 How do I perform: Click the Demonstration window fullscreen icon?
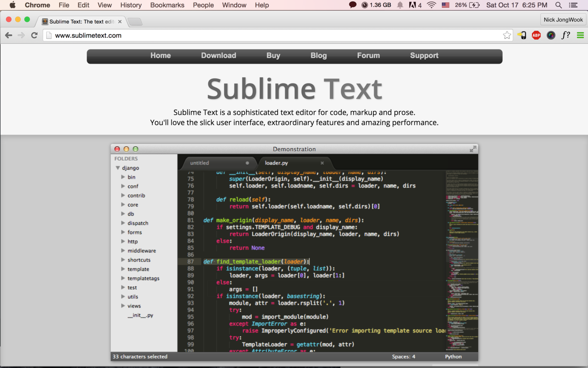click(473, 149)
